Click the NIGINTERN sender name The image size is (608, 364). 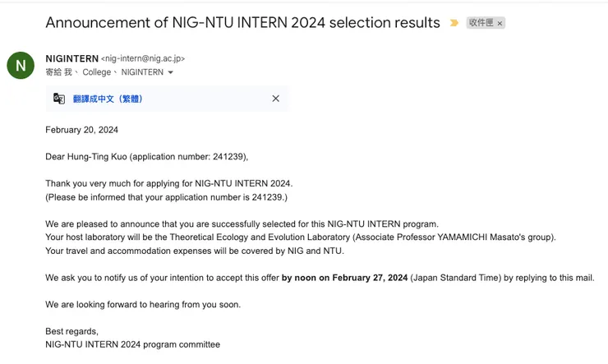click(x=71, y=58)
